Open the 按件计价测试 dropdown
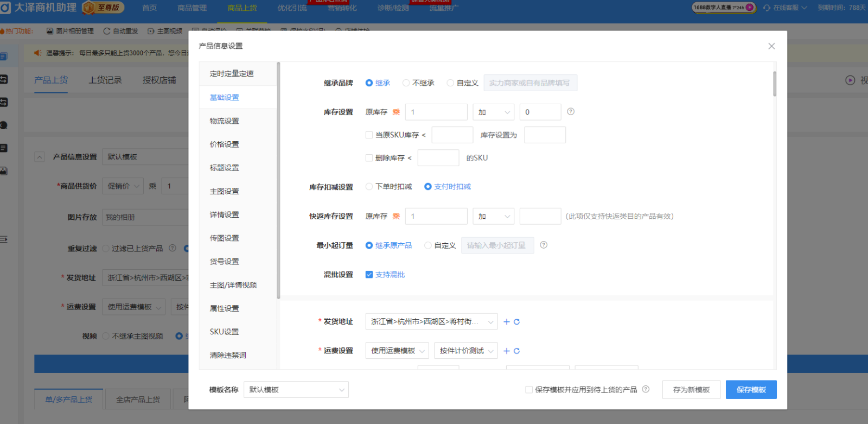Image resolution: width=868 pixels, height=424 pixels. pyautogui.click(x=466, y=351)
